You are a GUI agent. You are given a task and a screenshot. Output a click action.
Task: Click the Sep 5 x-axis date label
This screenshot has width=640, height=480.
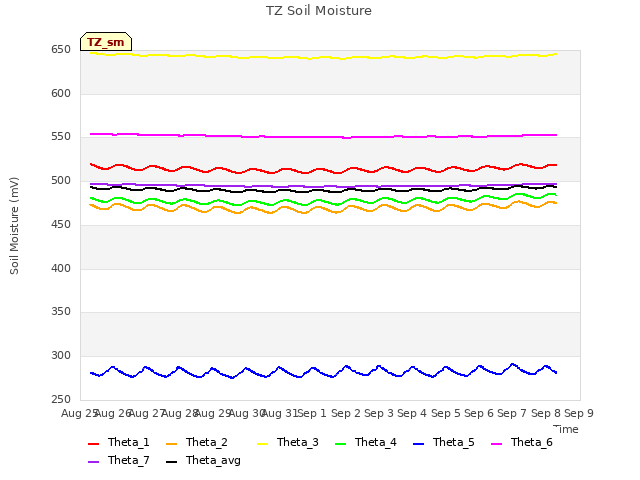[x=446, y=413]
